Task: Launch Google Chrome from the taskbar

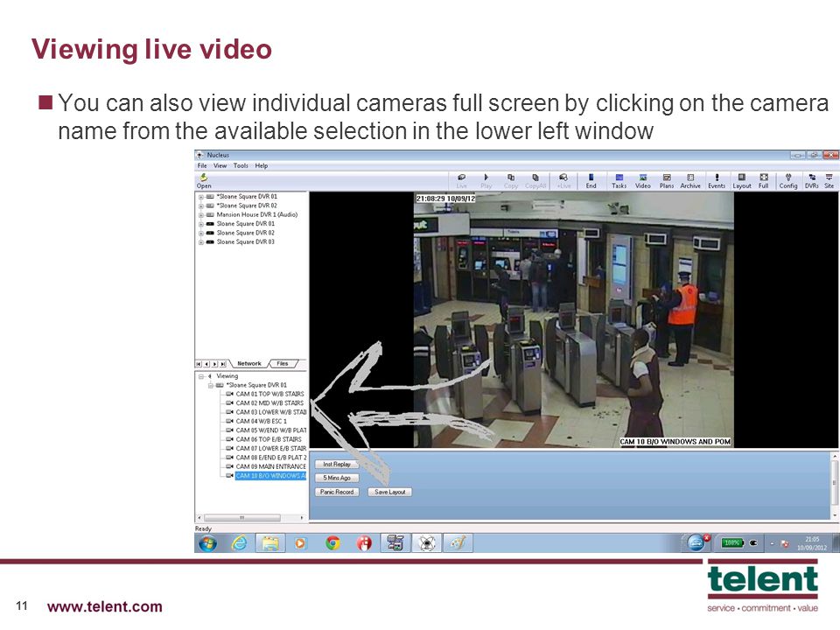Action: tap(332, 543)
